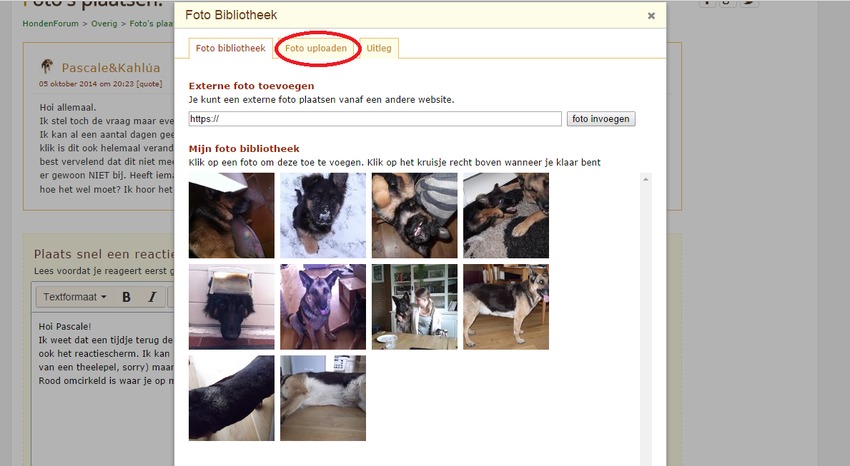Switch to the Foto uploaden tab
Screen dimensions: 850x466
tap(316, 48)
